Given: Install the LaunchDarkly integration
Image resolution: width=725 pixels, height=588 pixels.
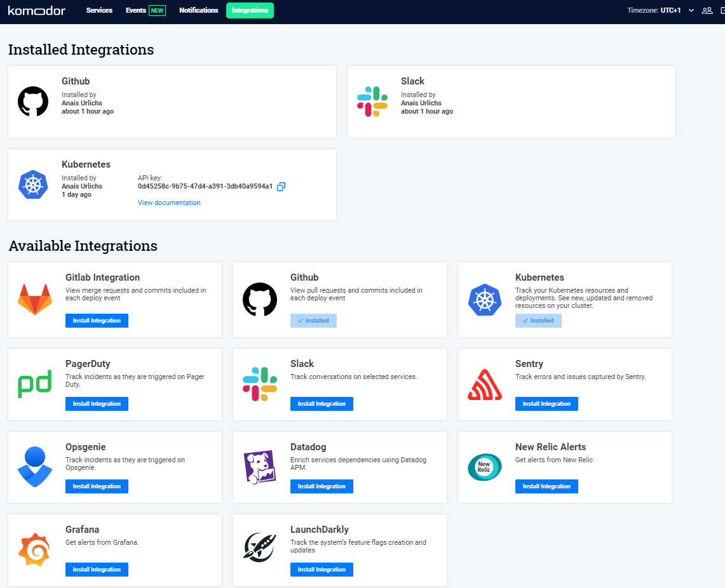Looking at the screenshot, I should click(322, 570).
